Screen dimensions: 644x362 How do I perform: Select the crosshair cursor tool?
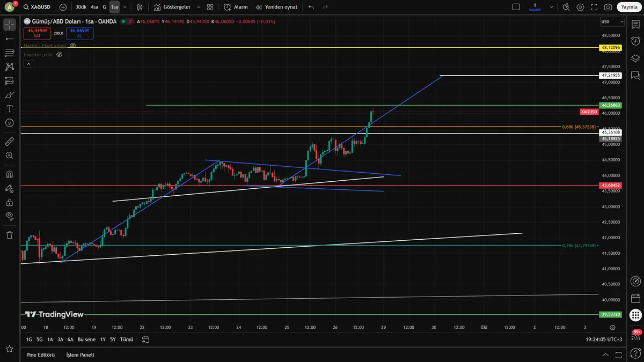(x=9, y=25)
